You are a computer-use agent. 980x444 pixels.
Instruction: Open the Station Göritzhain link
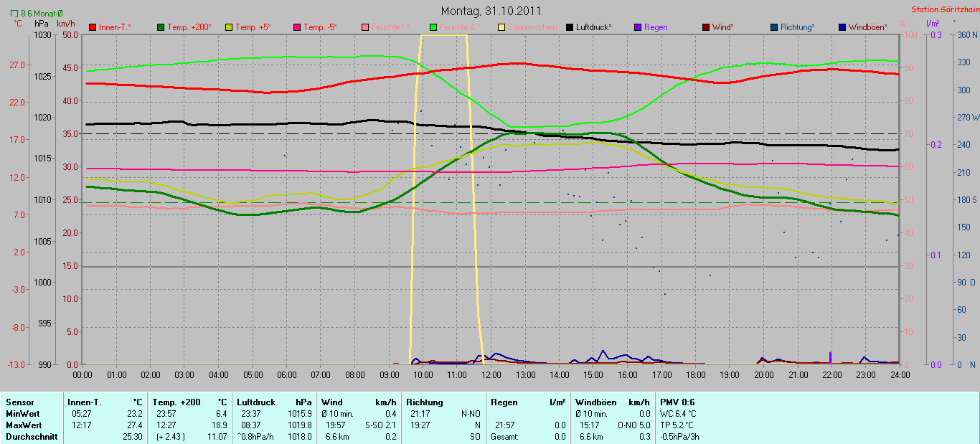click(944, 10)
